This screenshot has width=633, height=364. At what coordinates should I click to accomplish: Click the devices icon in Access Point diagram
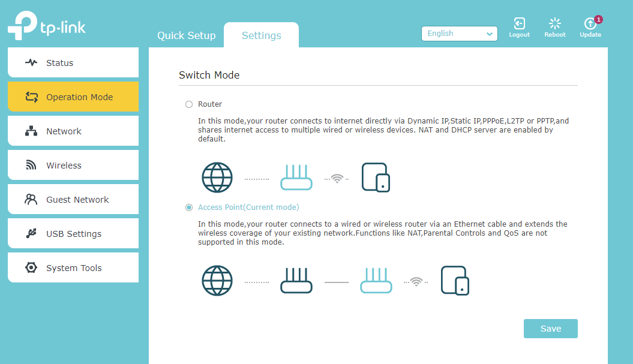coord(455,281)
